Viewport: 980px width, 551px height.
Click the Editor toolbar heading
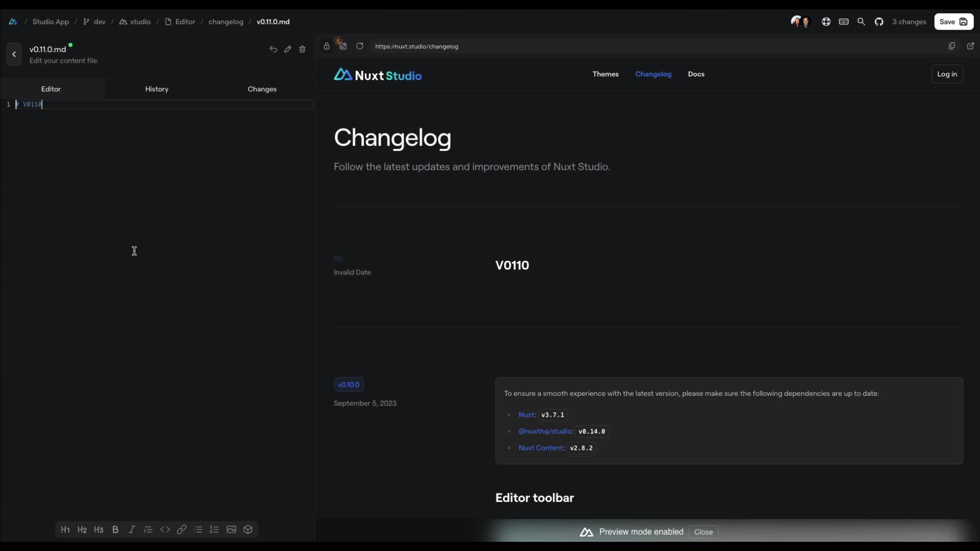point(534,498)
